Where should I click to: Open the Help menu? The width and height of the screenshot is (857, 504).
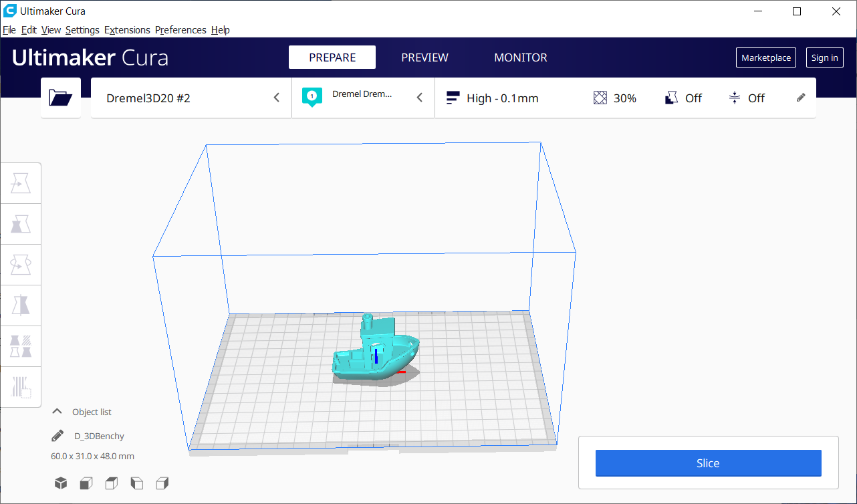(x=221, y=30)
